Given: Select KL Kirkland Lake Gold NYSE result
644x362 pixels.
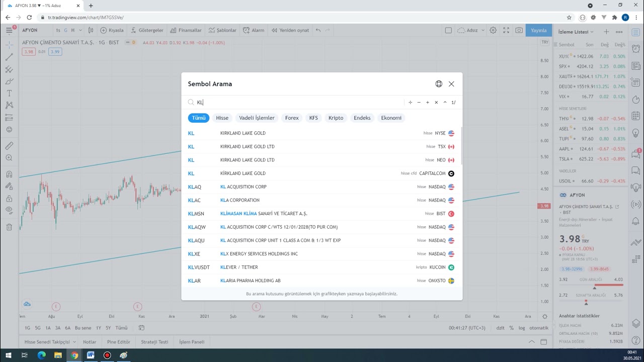Looking at the screenshot, I should 321,133.
